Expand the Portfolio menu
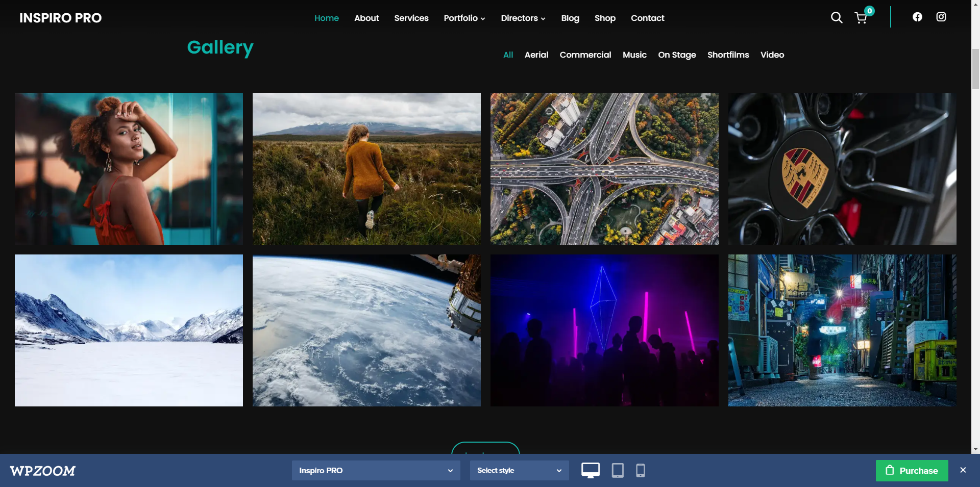 (x=464, y=18)
